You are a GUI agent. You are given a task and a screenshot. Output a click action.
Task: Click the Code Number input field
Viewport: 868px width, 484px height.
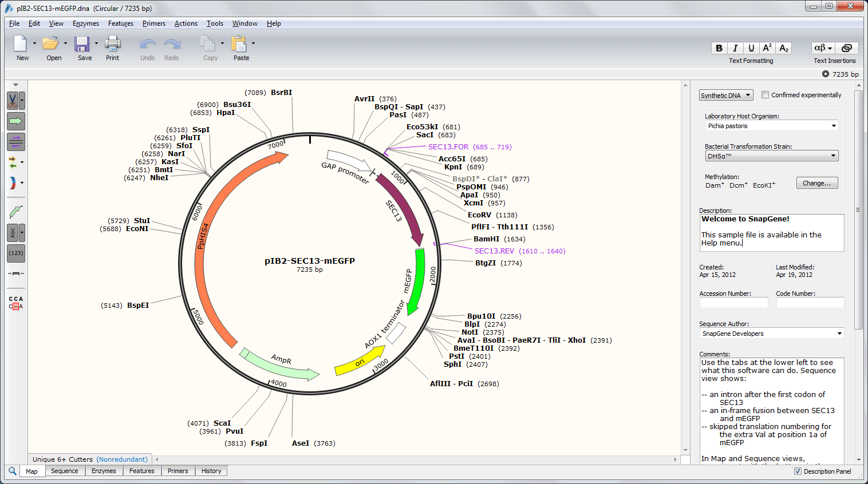tap(810, 303)
